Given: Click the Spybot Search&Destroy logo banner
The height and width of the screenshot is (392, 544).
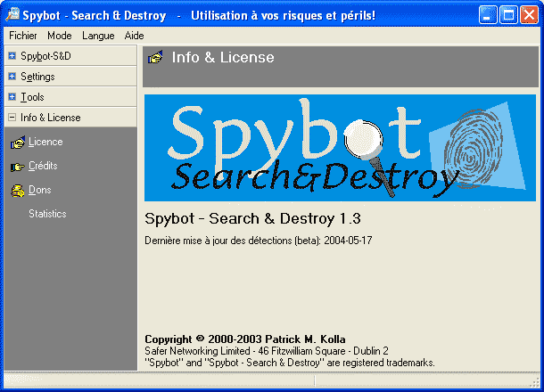Looking at the screenshot, I should (x=340, y=148).
